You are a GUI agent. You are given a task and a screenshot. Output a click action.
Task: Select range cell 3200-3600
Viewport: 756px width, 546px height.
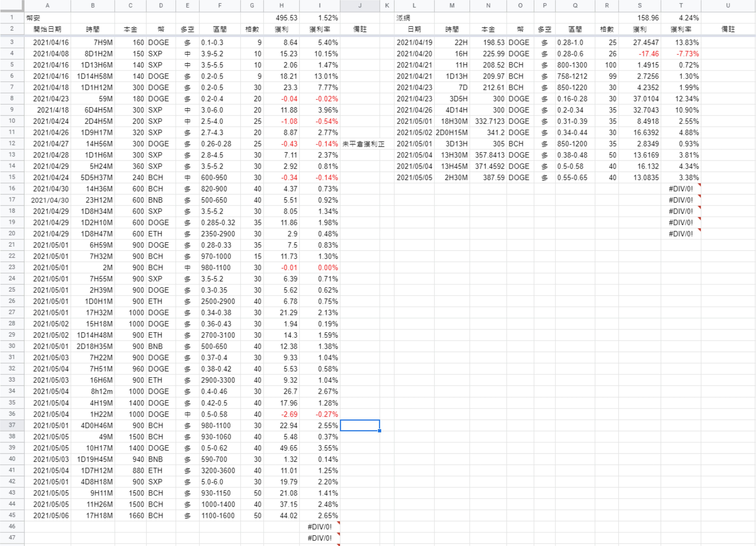[220, 471]
